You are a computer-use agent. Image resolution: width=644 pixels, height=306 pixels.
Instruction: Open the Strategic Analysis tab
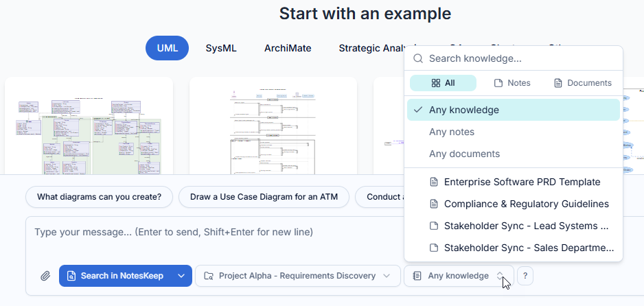(x=371, y=48)
